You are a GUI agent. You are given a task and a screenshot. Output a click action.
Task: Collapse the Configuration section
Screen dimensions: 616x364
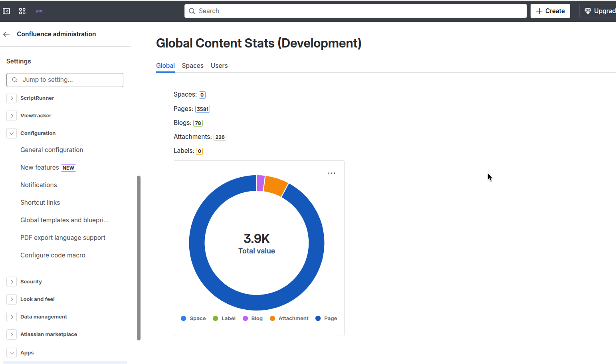(x=12, y=133)
